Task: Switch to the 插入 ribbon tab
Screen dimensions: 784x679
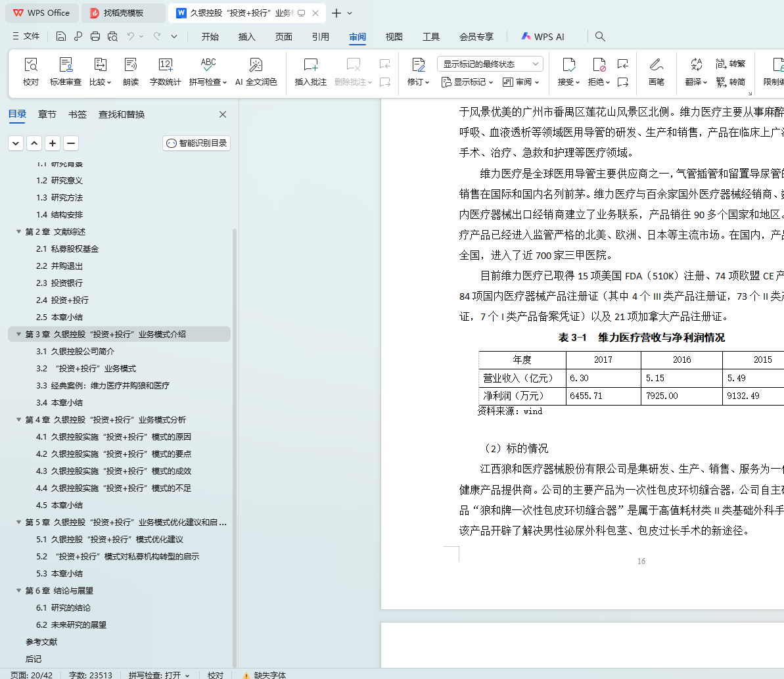Action: 246,37
